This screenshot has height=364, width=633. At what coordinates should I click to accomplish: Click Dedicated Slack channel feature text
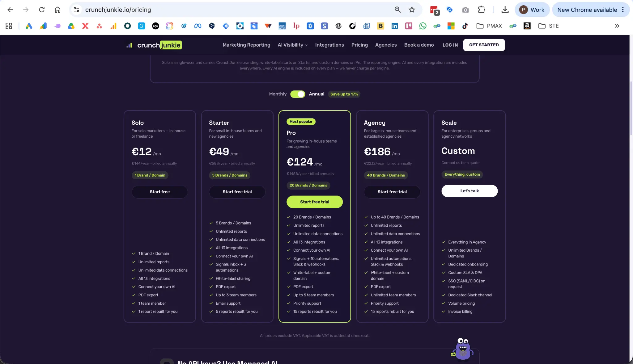click(x=470, y=295)
